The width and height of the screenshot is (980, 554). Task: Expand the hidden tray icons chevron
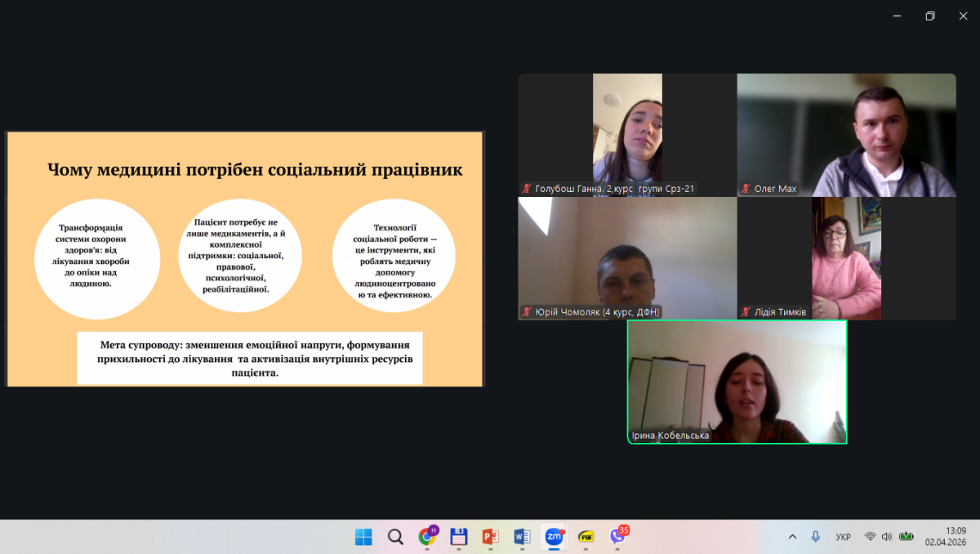792,537
